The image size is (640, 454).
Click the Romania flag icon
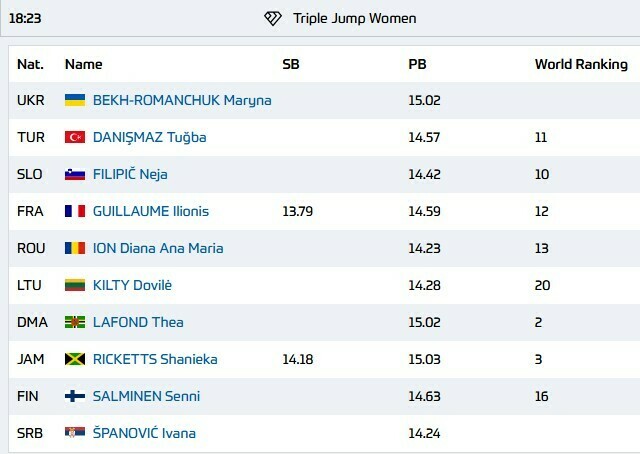click(74, 248)
